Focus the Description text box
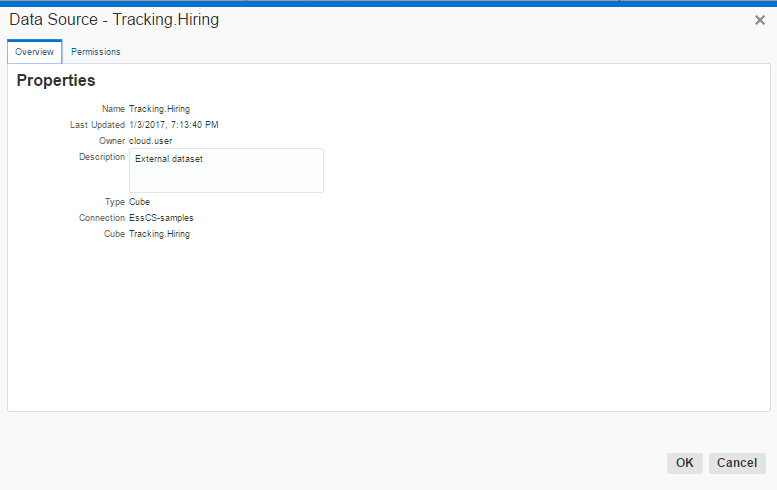This screenshot has width=777, height=490. (x=226, y=176)
